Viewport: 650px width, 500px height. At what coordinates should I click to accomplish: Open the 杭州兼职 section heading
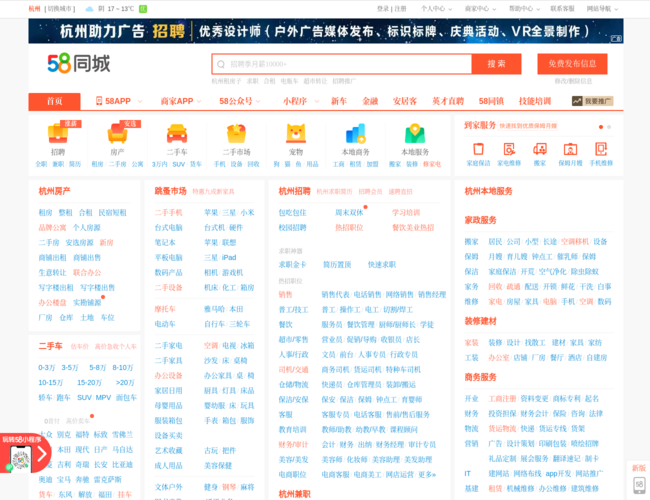294,494
